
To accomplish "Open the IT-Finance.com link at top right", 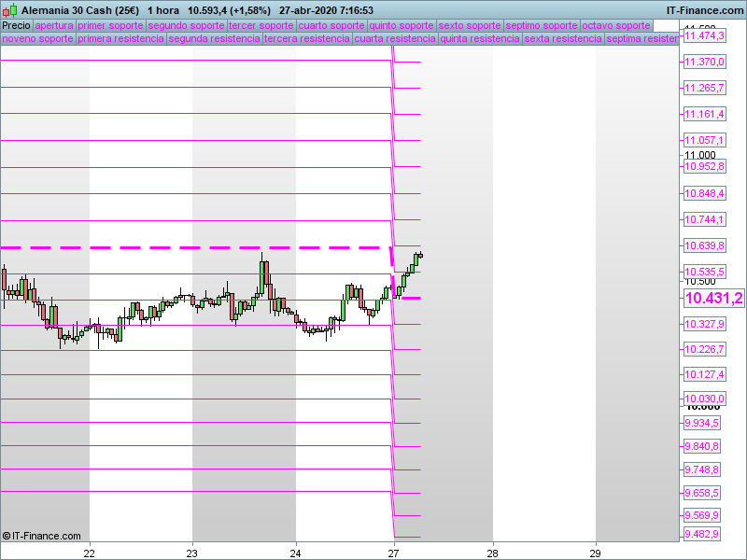I will 705,9.
